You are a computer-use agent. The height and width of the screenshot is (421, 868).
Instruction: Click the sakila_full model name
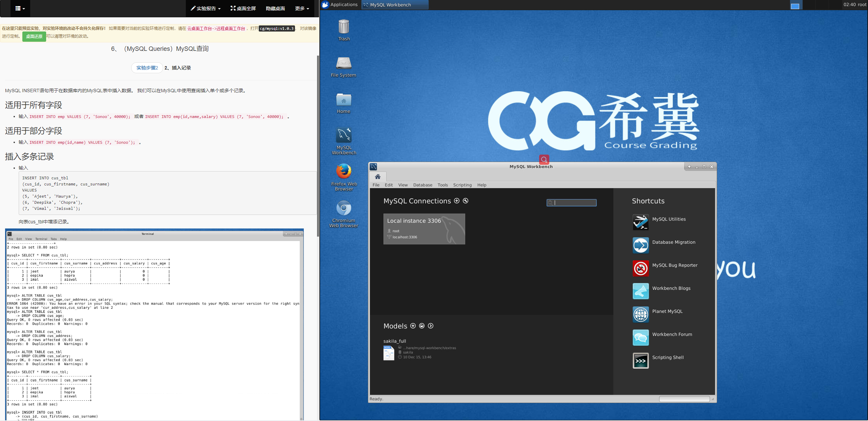point(394,341)
